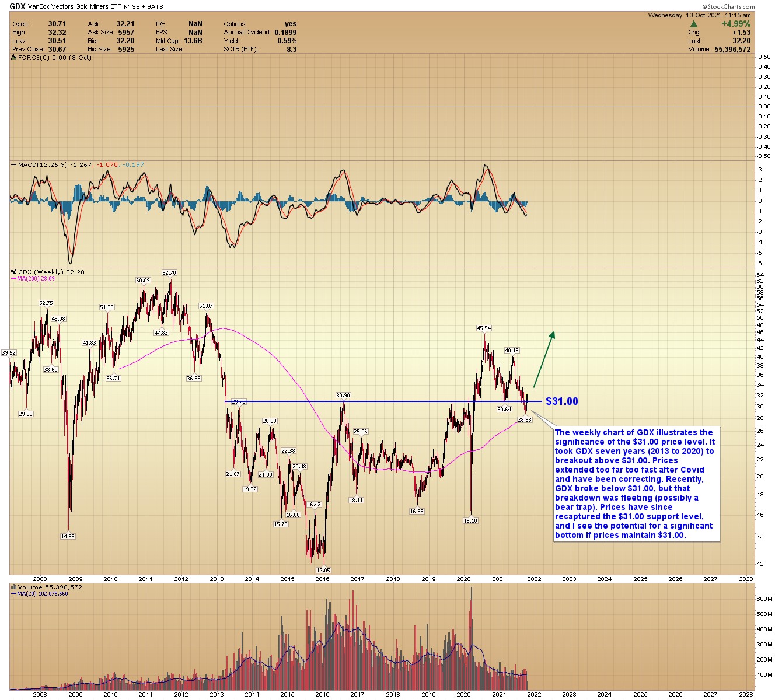Screen dimensions: 782x700
Task: Click the 52.75 price label from 2008
Action: click(46, 303)
